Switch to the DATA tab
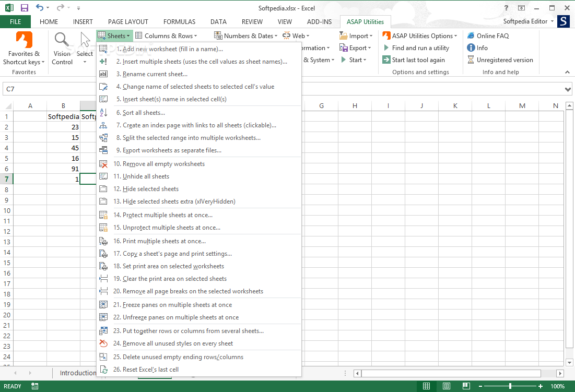This screenshot has width=575, height=392. (x=218, y=21)
